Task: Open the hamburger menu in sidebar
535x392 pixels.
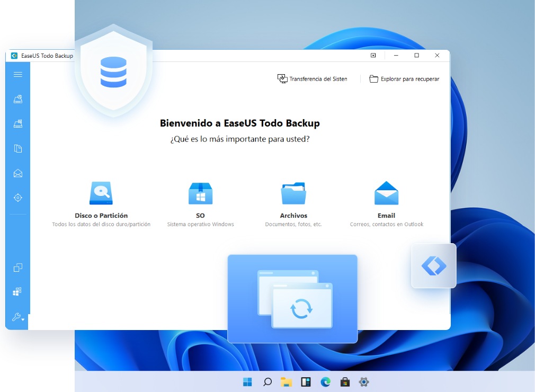Action: click(x=17, y=74)
